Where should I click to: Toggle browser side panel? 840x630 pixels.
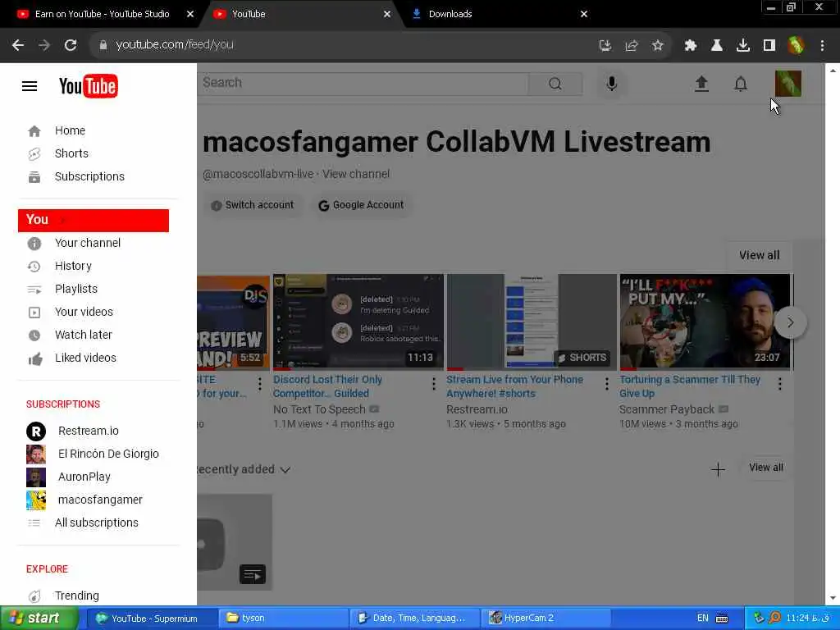pos(769,46)
